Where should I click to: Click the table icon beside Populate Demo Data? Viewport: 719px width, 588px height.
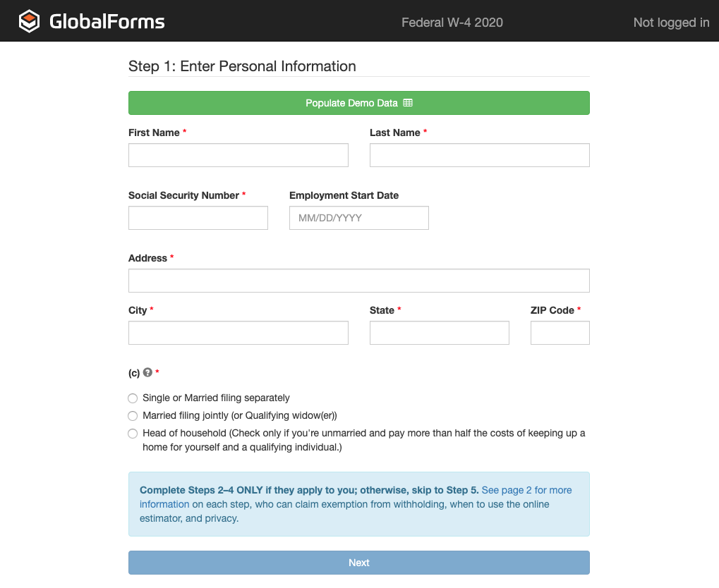[x=408, y=103]
